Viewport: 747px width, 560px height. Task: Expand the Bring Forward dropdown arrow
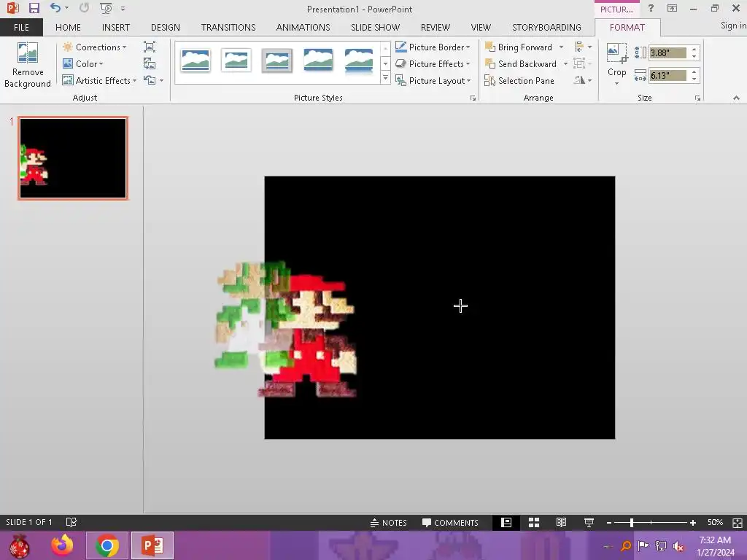[561, 47]
